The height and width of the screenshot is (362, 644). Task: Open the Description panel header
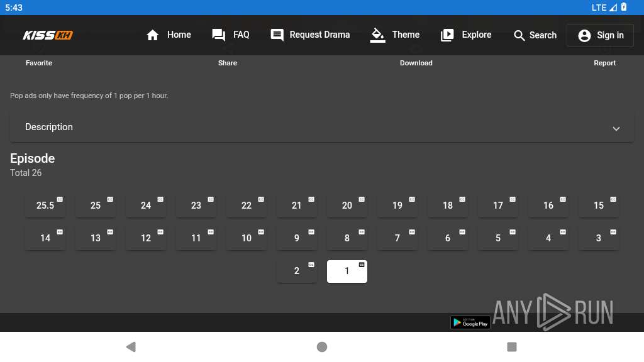pos(321,127)
